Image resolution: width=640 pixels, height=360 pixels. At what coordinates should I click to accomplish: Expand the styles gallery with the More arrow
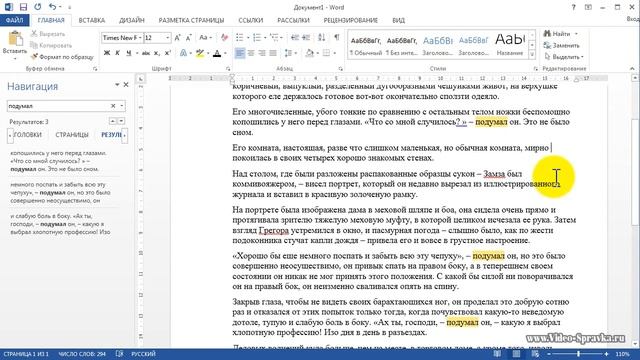pos(532,54)
